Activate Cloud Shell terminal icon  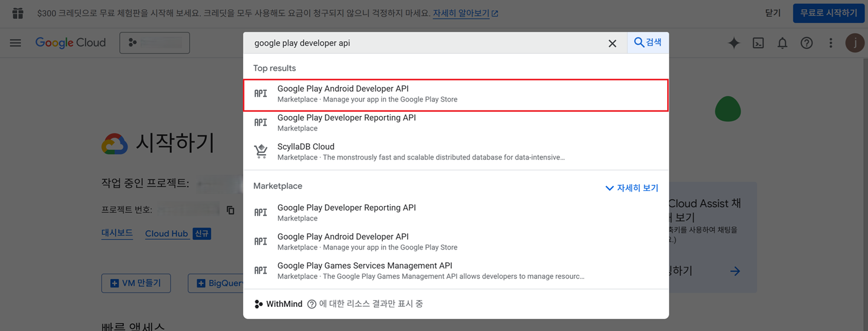pyautogui.click(x=758, y=43)
